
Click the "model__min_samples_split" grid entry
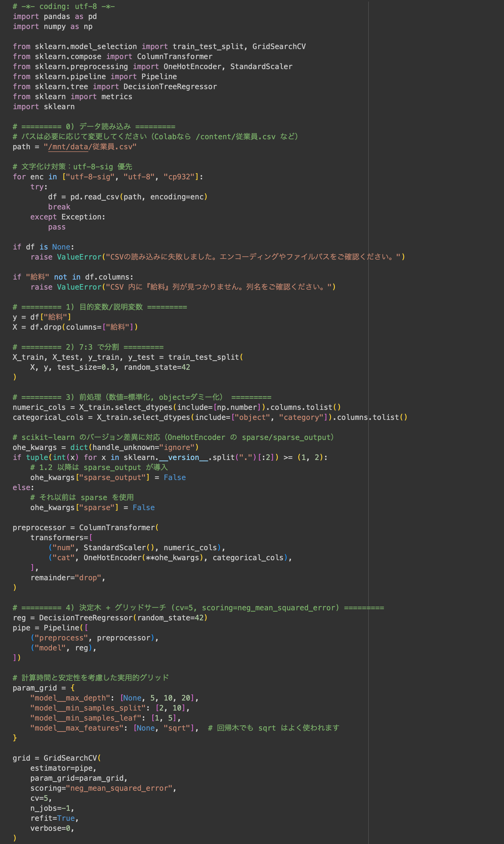(110, 708)
